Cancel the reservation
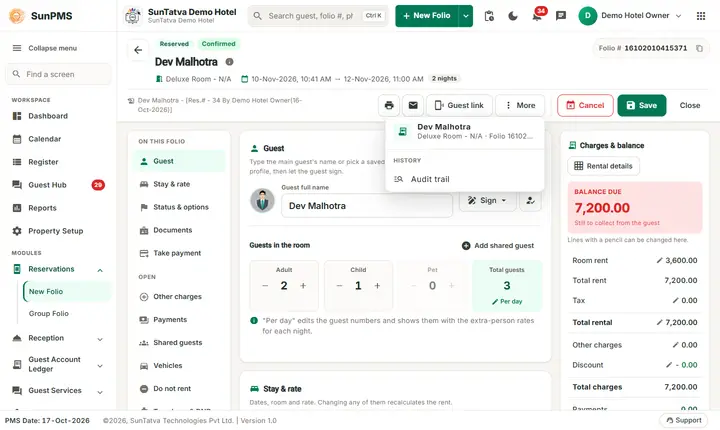The height and width of the screenshot is (430, 720). [x=585, y=105]
